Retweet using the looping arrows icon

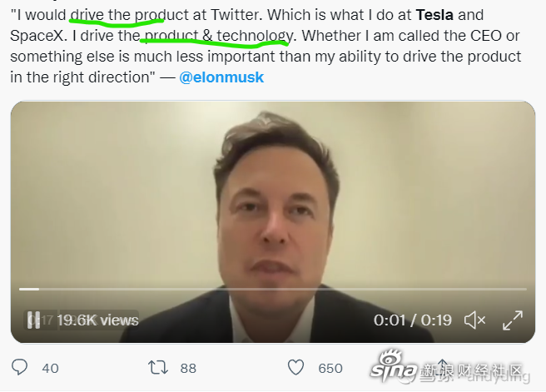click(158, 368)
